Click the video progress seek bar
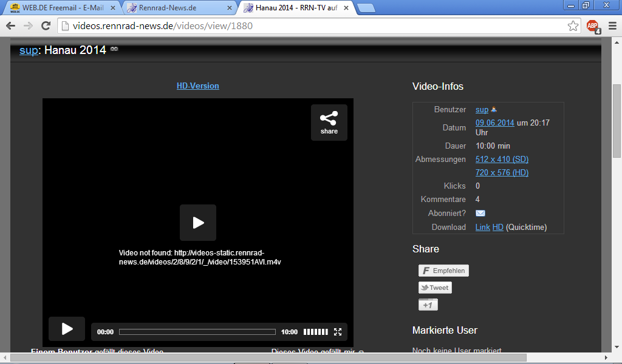Image resolution: width=622 pixels, height=364 pixels. pos(197,332)
